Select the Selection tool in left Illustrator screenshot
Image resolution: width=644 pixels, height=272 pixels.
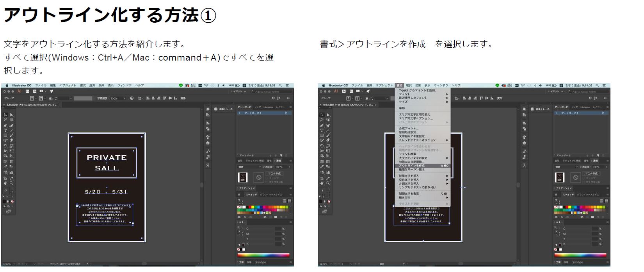click(5, 115)
